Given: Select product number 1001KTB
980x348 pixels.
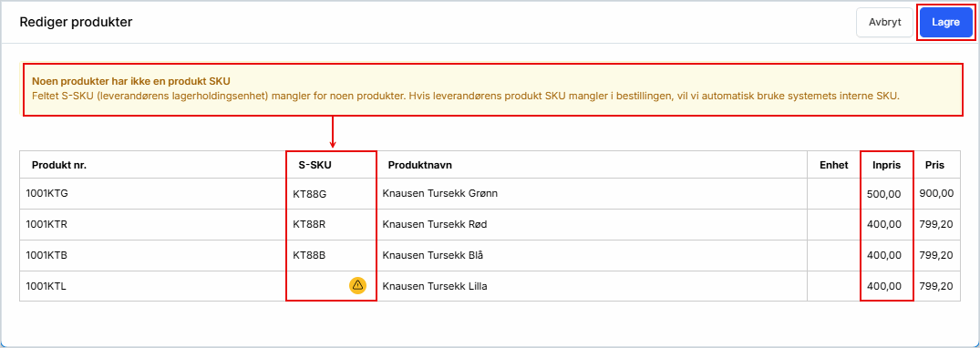Looking at the screenshot, I should click(x=46, y=254).
